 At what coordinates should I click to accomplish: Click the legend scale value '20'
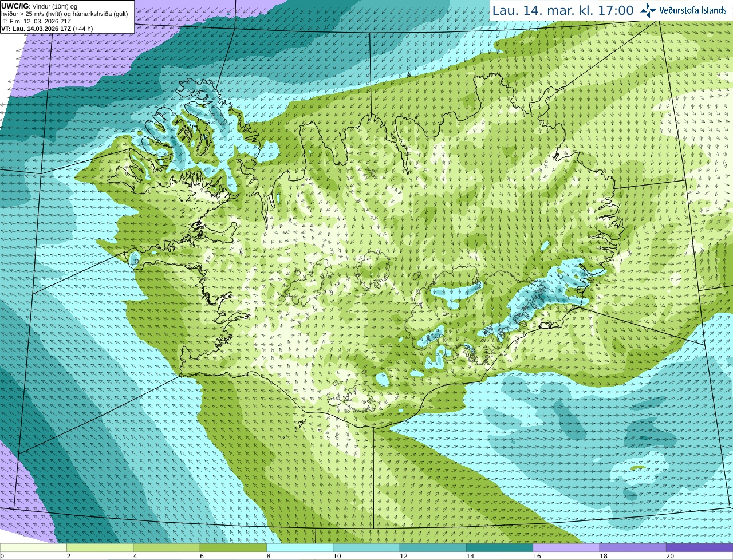[x=670, y=556]
